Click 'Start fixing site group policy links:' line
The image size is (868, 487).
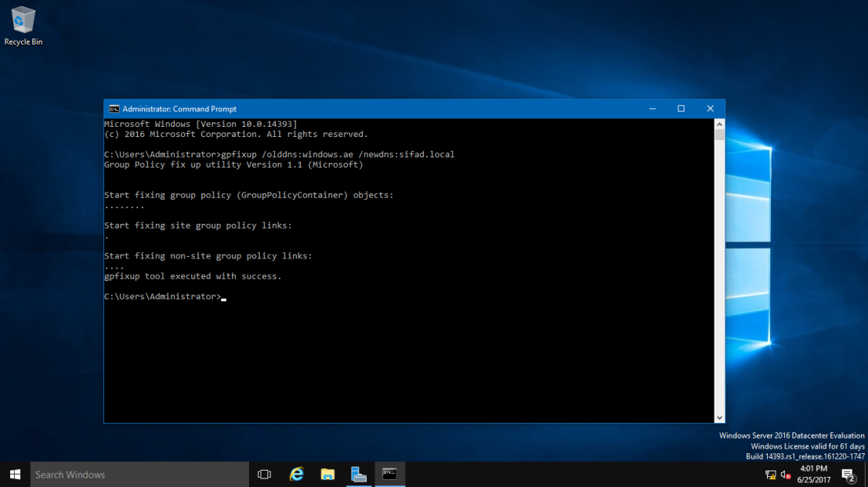(x=197, y=225)
